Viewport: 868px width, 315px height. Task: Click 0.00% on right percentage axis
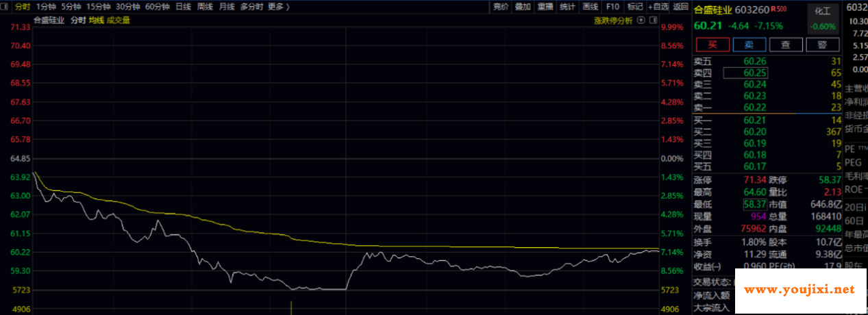[671, 158]
